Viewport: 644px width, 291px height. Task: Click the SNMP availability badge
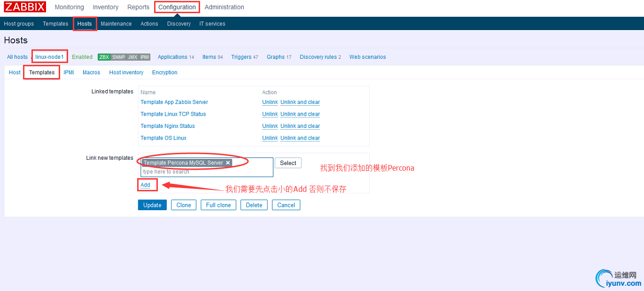118,57
